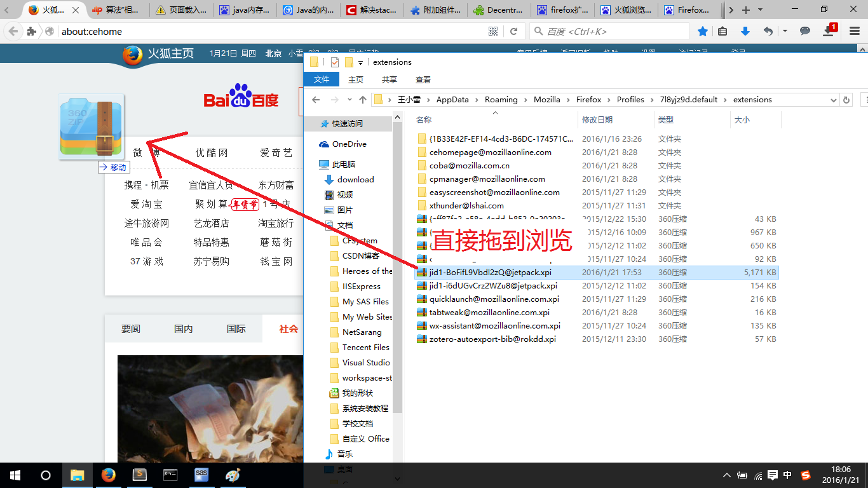Select the download folder in navigation pane

[x=355, y=180]
